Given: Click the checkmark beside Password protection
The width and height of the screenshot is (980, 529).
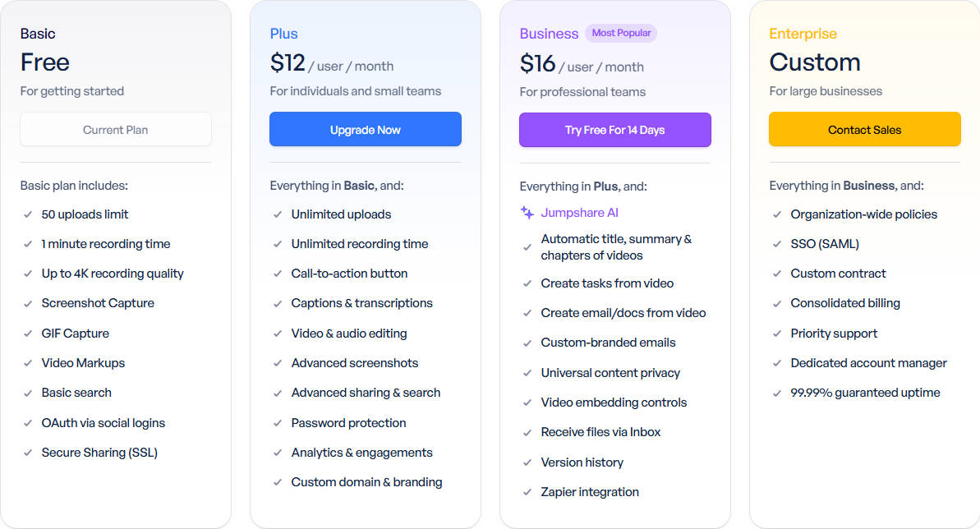Looking at the screenshot, I should pyautogui.click(x=278, y=423).
